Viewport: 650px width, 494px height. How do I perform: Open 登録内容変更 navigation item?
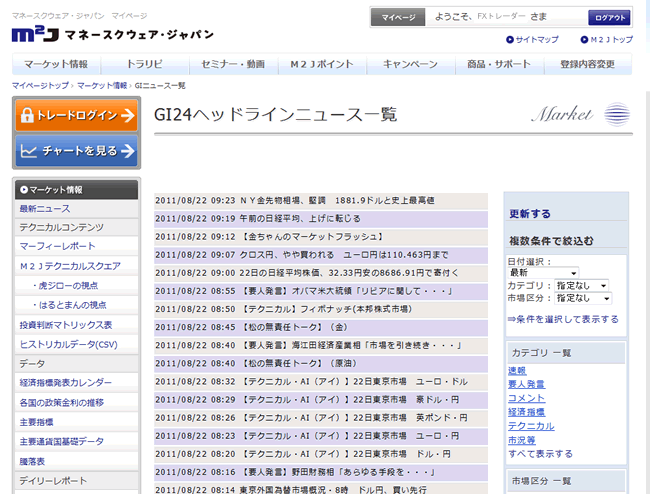588,64
